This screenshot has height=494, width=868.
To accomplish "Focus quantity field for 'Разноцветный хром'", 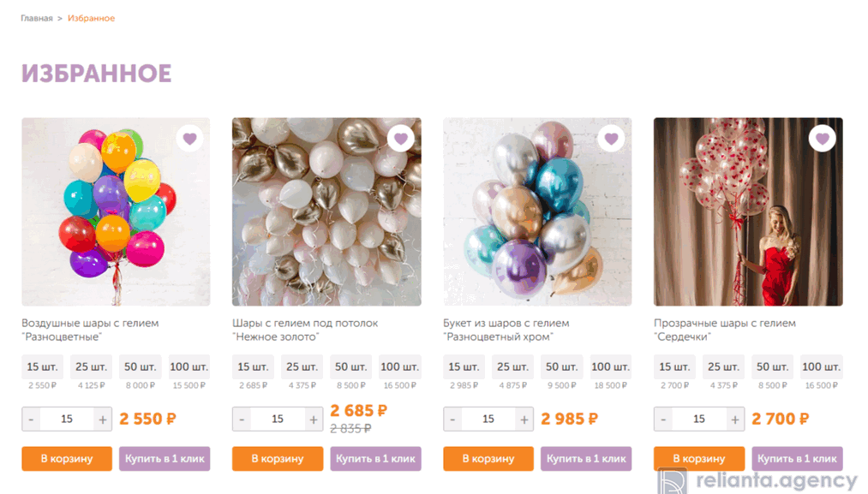I will 488,420.
